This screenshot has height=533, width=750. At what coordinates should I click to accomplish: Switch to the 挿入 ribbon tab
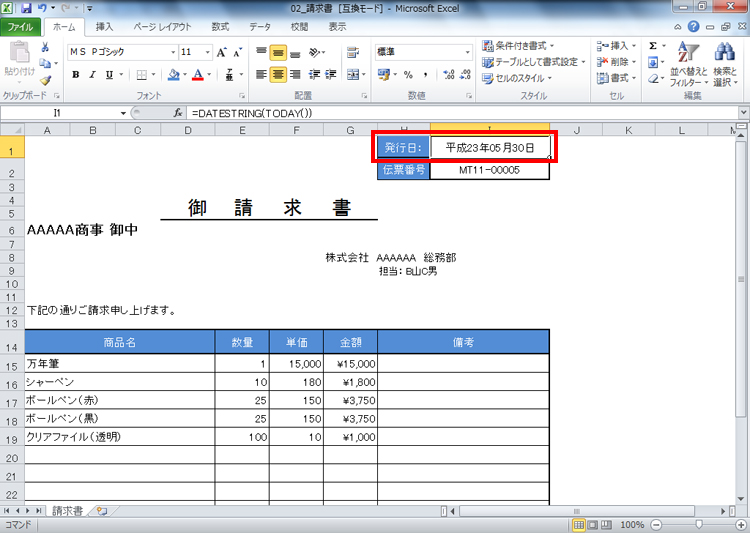(104, 27)
